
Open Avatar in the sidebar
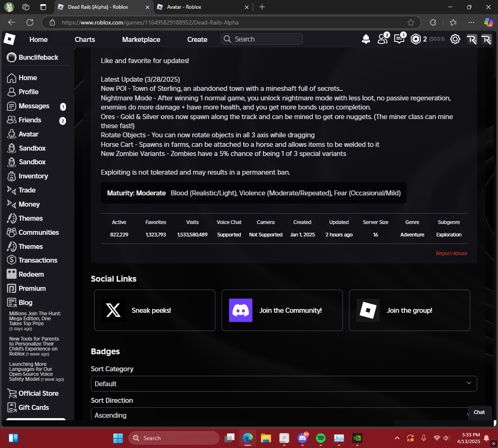pos(23,134)
